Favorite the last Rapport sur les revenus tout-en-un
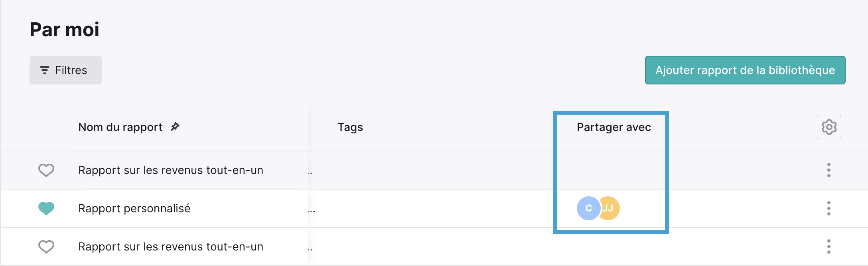 point(46,246)
